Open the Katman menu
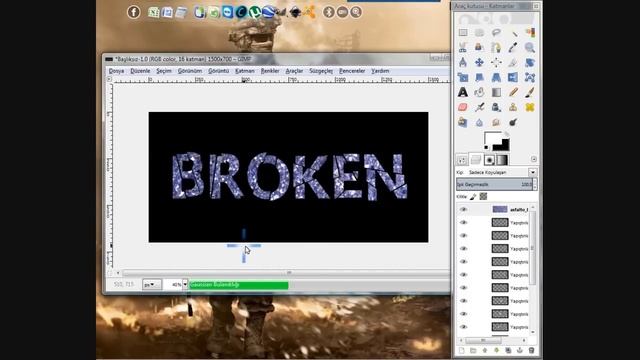640x360 pixels. pos(244,71)
